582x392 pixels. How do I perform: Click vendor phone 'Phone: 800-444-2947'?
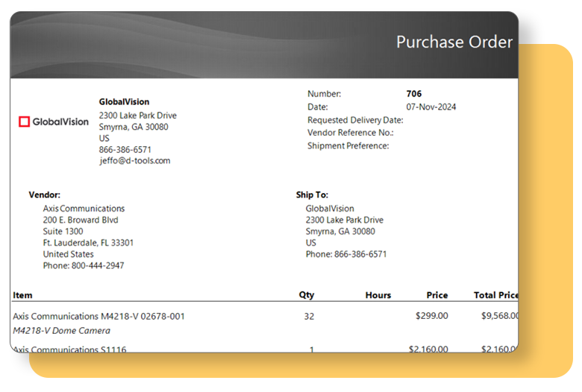tap(84, 265)
